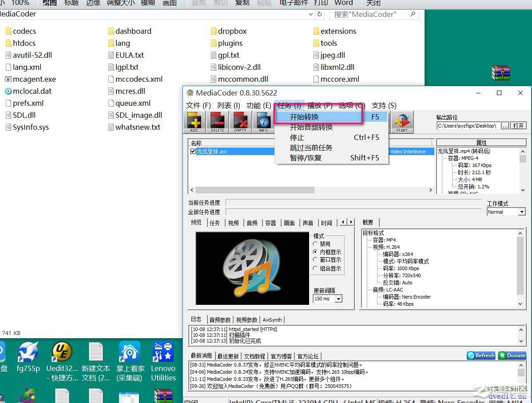This screenshot has height=403, width=532.
Task: Open the plugins folder in explorer
Action: (x=226, y=43)
